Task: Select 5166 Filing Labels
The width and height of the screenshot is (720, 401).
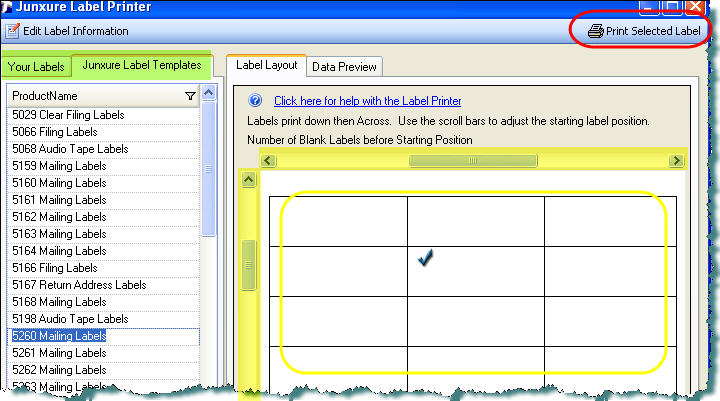Action: coord(103,268)
